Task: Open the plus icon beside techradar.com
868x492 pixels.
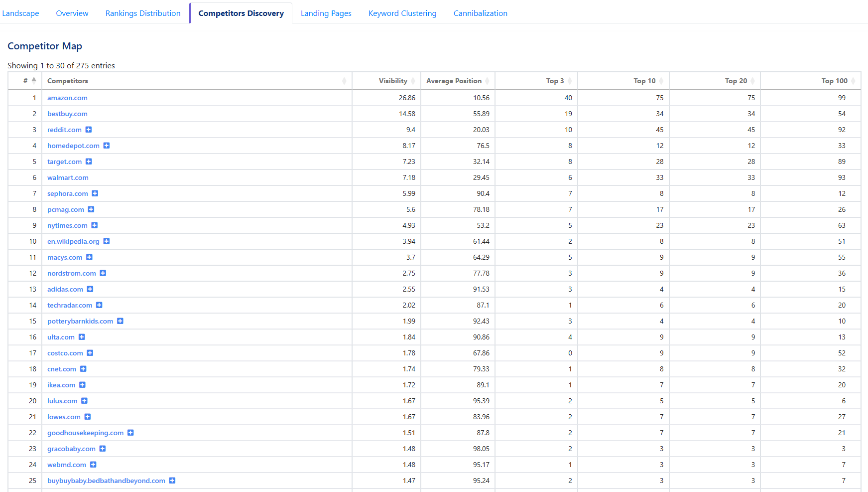Action: click(x=99, y=305)
